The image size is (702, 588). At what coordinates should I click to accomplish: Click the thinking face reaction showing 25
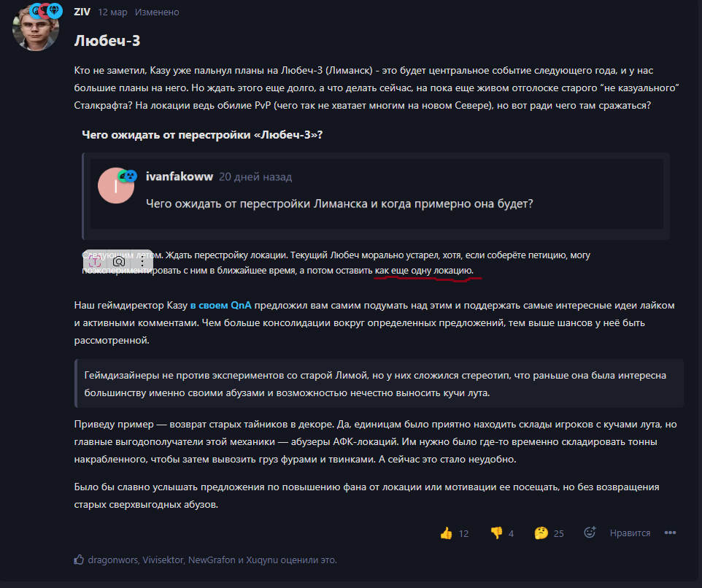click(541, 533)
